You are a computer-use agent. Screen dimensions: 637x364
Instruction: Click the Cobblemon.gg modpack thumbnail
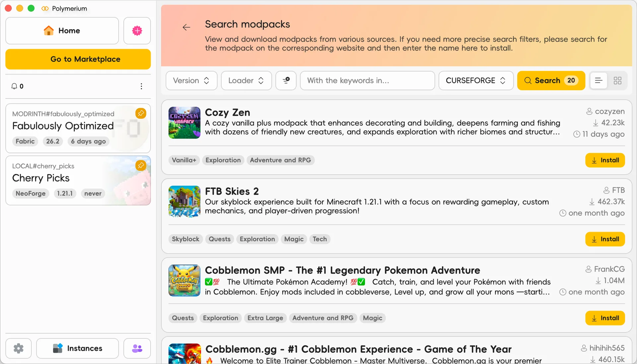184,354
